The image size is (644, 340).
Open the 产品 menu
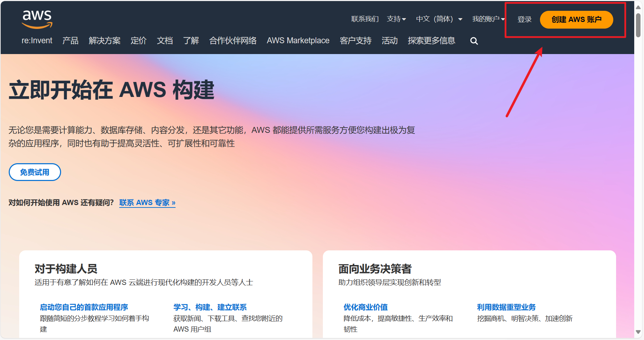click(70, 40)
